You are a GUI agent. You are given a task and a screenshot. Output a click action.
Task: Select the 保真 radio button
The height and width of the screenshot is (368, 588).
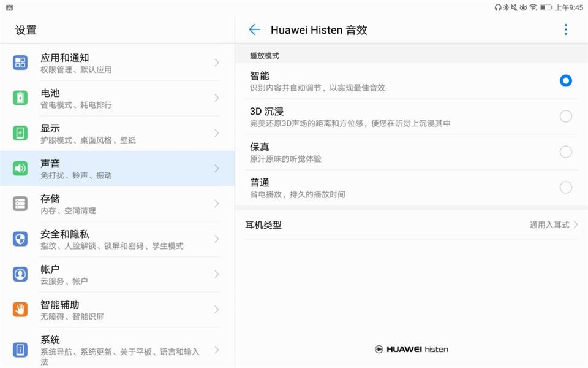tap(565, 151)
